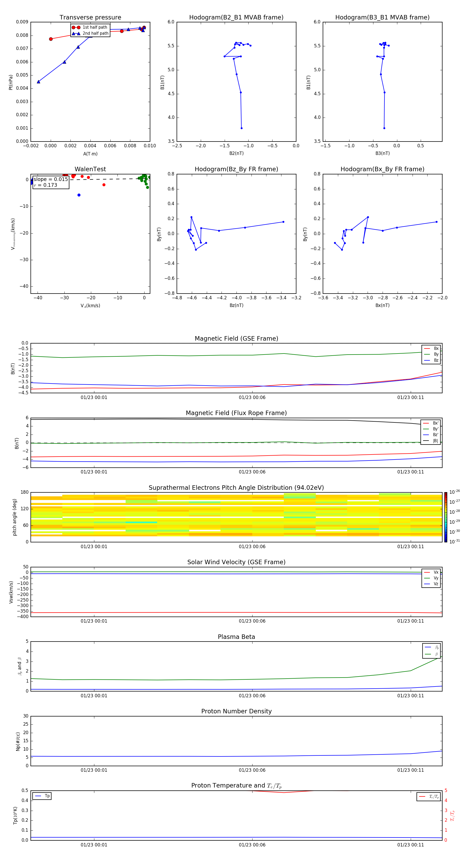Click the 'Hodogram(B2_B1 MVAB frame)' title
Image resolution: width=473 pixels, height=868 pixels.
tap(236, 18)
